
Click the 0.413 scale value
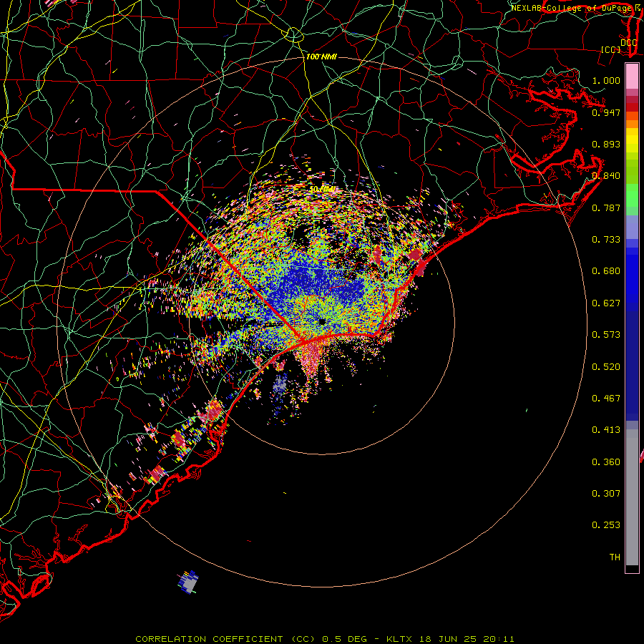tap(606, 430)
